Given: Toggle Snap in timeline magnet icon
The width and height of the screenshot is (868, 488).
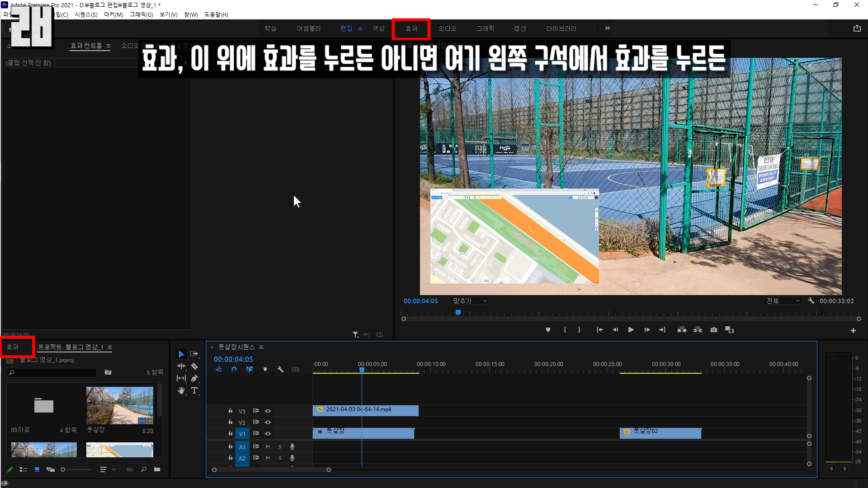Looking at the screenshot, I should click(234, 370).
